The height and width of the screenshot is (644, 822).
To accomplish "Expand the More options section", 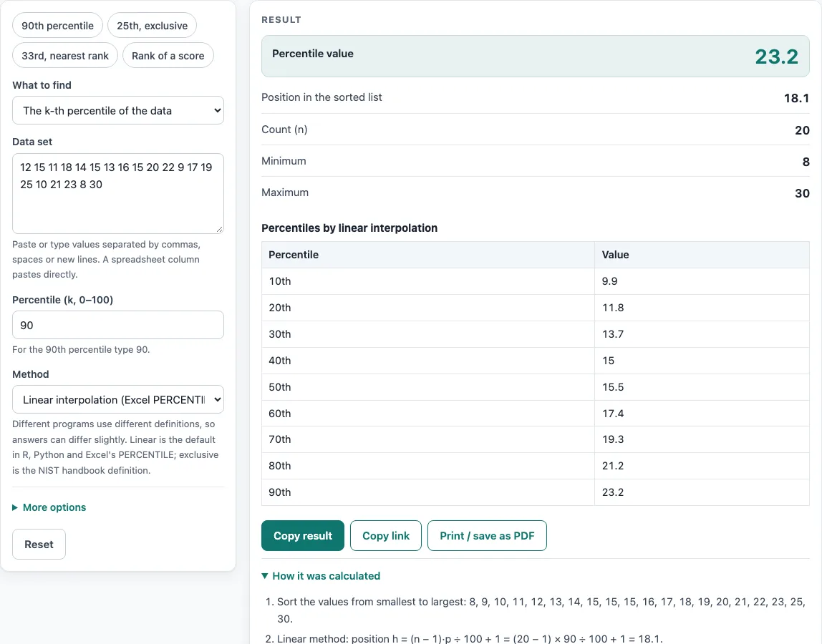I will (49, 507).
